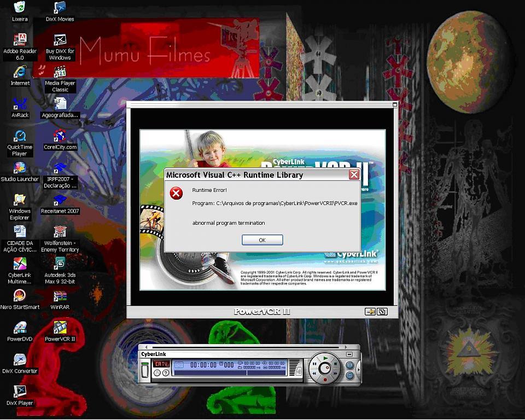
Task: Open the Media Player Classic shortcut
Action: (x=60, y=79)
